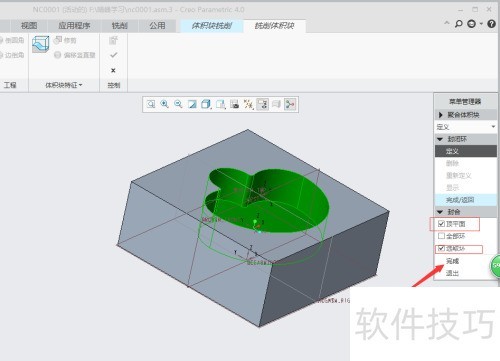This screenshot has height=361, width=500.
Task: Click 完成 in the menu manager
Action: click(452, 261)
